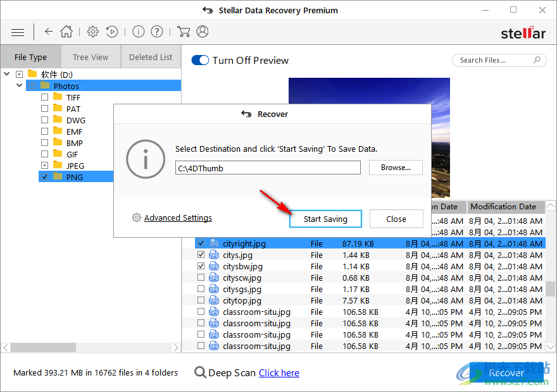
Task: Click the Deep Scan Click here link
Action: 279,373
